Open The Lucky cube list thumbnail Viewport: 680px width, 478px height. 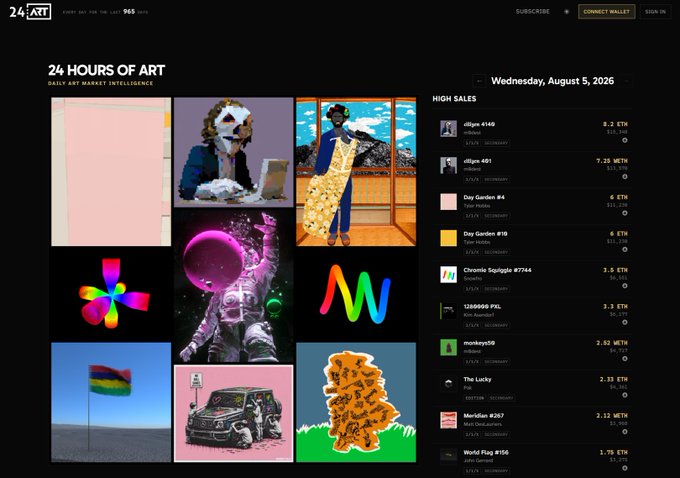[448, 384]
